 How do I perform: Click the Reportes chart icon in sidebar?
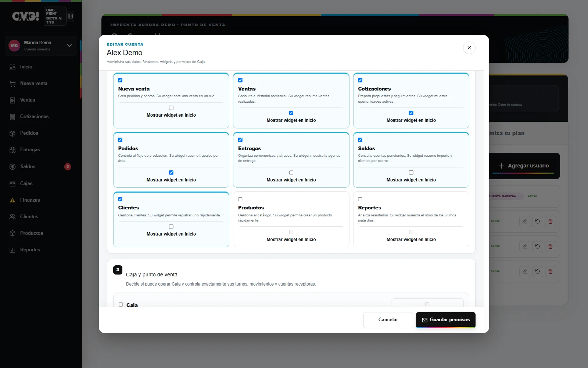click(x=12, y=250)
